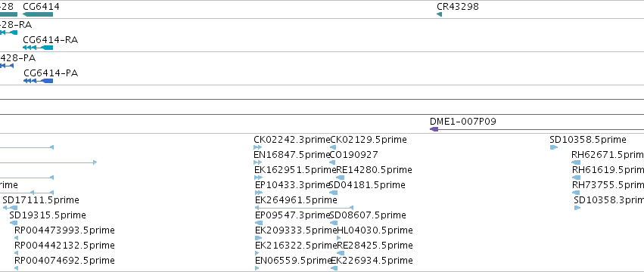644x272 pixels.
Task: Select the SD04181.5prime EST glyph
Action: [x=334, y=193]
